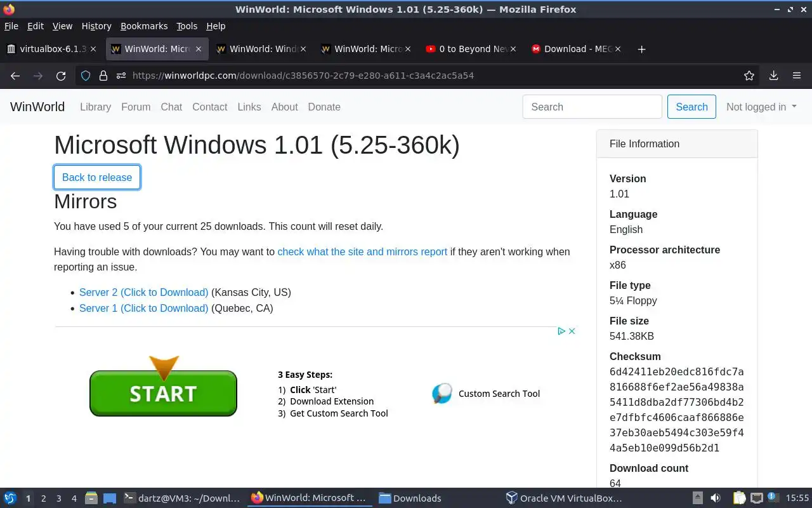Open the Firefox downloads panel
The height and width of the screenshot is (508, 812).
pos(773,76)
